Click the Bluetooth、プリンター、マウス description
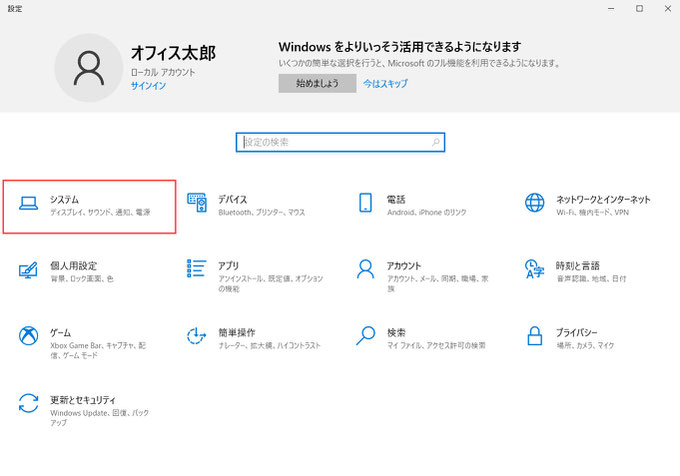The image size is (680, 476). tap(262, 212)
